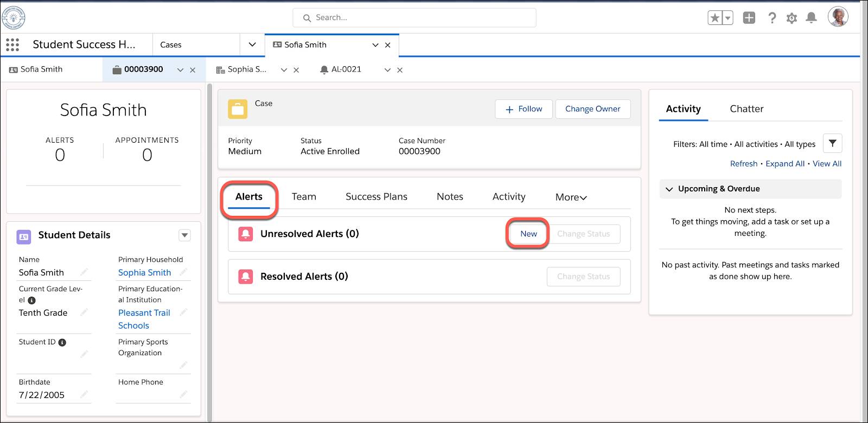Viewport: 868px width, 423px height.
Task: Open the Unresolved Alerts (0) list
Action: click(x=310, y=234)
